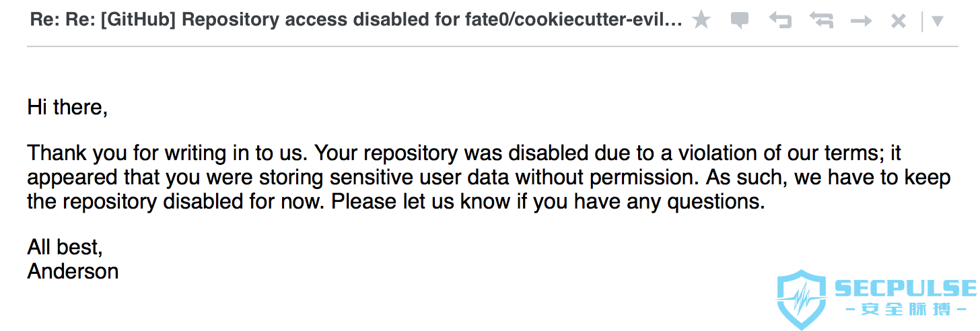The height and width of the screenshot is (331, 980).
Task: Reply to the message with single arrow
Action: pos(780,21)
